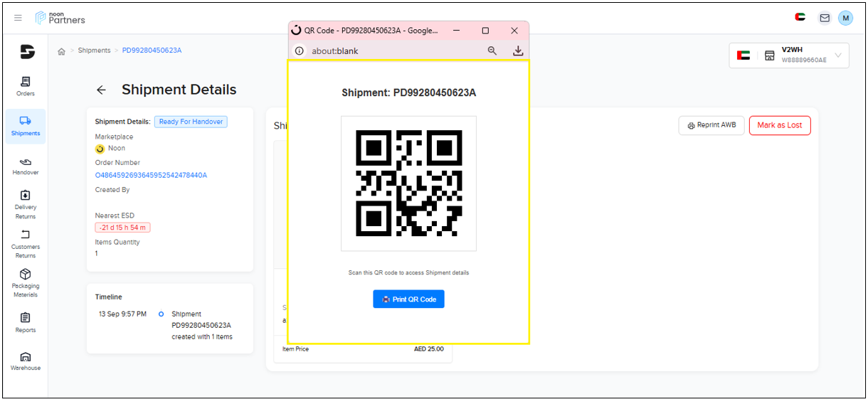
Task: Click the AED 25.00 item price
Action: pos(429,349)
